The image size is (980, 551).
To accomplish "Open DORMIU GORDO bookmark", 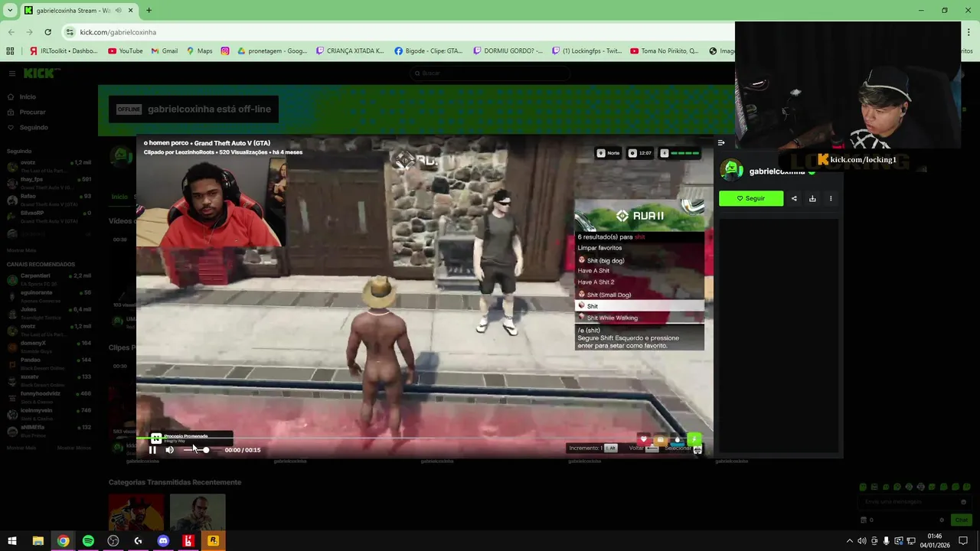I will [x=508, y=51].
